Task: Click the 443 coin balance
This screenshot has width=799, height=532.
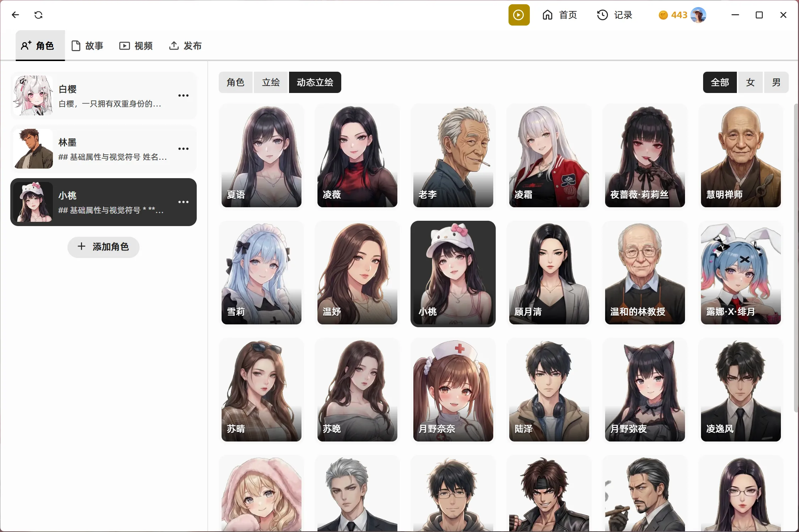Action: coord(673,15)
